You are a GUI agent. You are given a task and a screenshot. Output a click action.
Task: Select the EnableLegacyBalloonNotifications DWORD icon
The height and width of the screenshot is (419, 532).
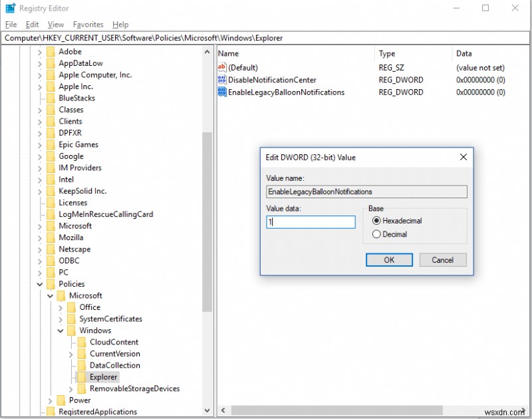click(x=222, y=92)
